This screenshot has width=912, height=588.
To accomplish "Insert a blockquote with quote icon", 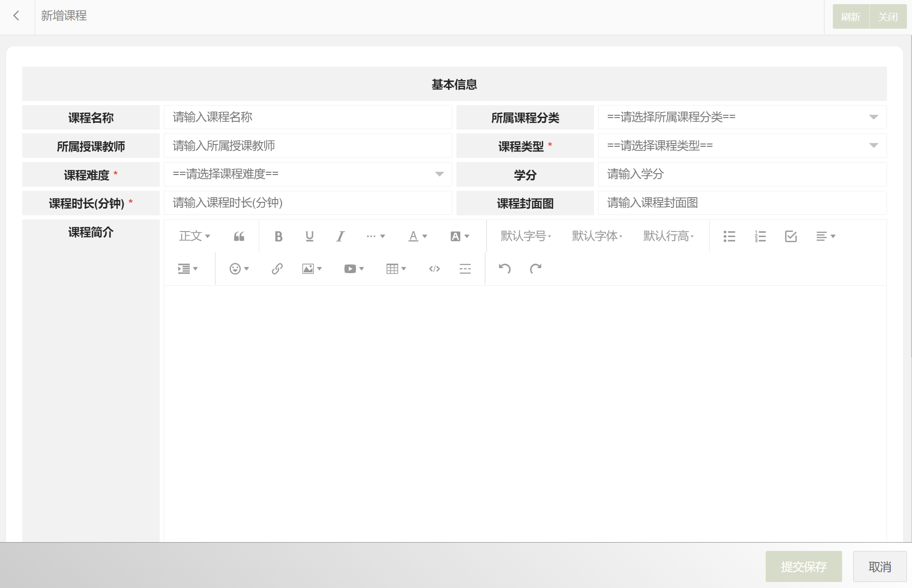I will coord(239,237).
